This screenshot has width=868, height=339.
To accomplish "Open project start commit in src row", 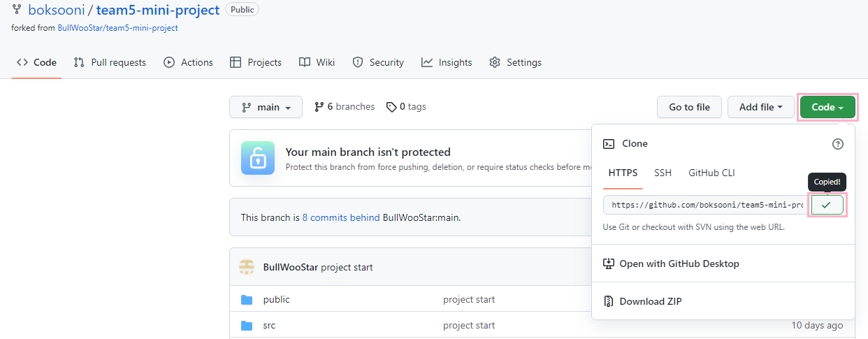I will click(469, 325).
